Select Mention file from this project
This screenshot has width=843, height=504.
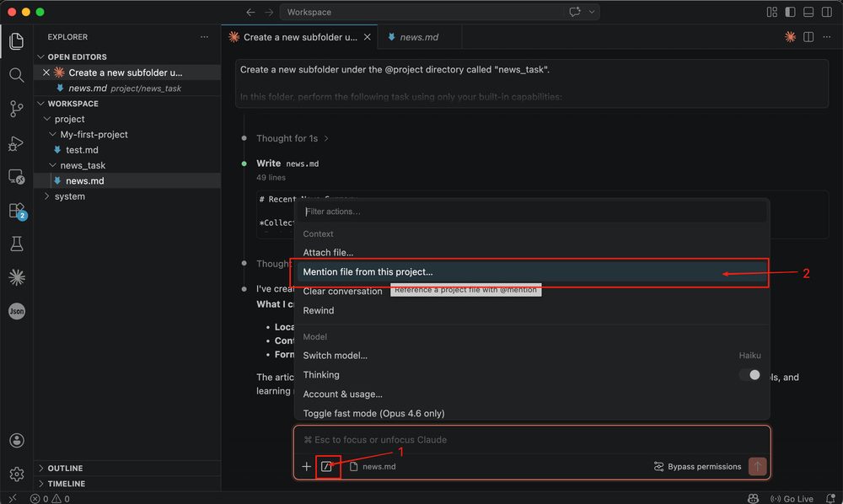pos(368,271)
